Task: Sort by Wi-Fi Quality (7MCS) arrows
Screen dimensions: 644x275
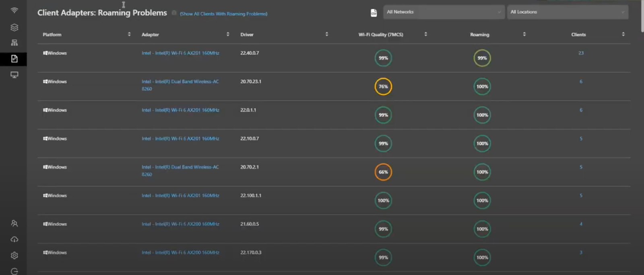Action: pos(425,35)
